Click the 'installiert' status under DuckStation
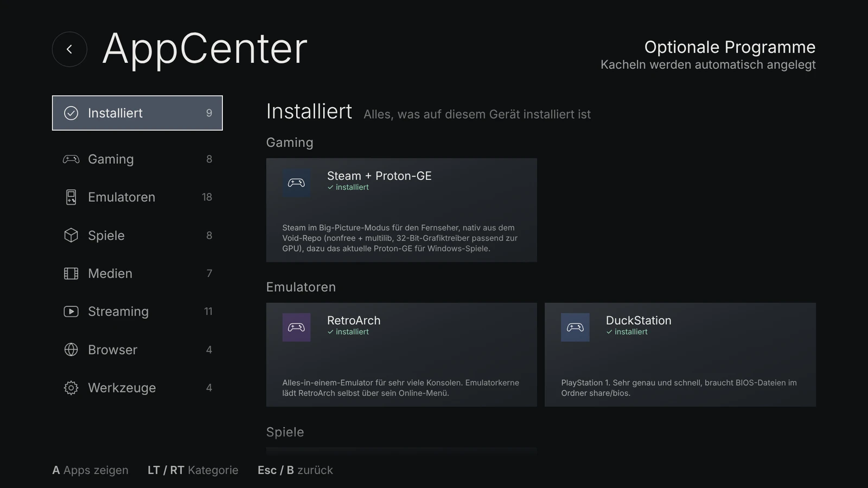This screenshot has width=868, height=488. (x=627, y=332)
